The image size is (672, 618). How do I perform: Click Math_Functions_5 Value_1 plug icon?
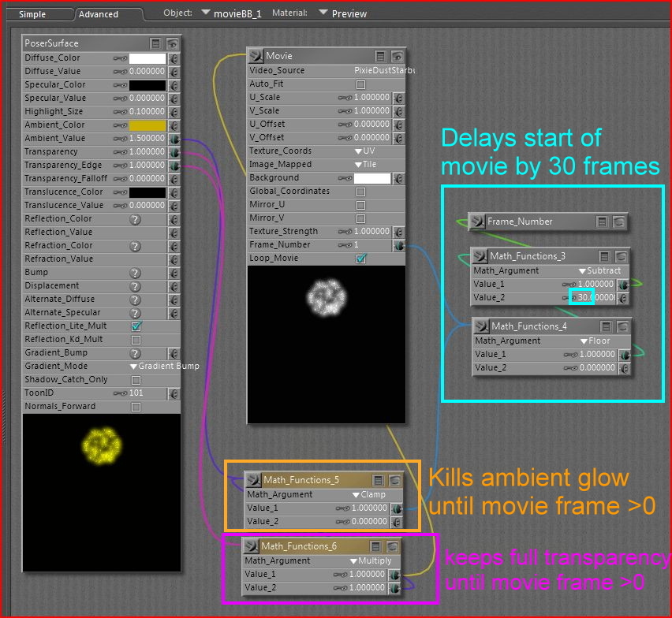pyautogui.click(x=397, y=508)
